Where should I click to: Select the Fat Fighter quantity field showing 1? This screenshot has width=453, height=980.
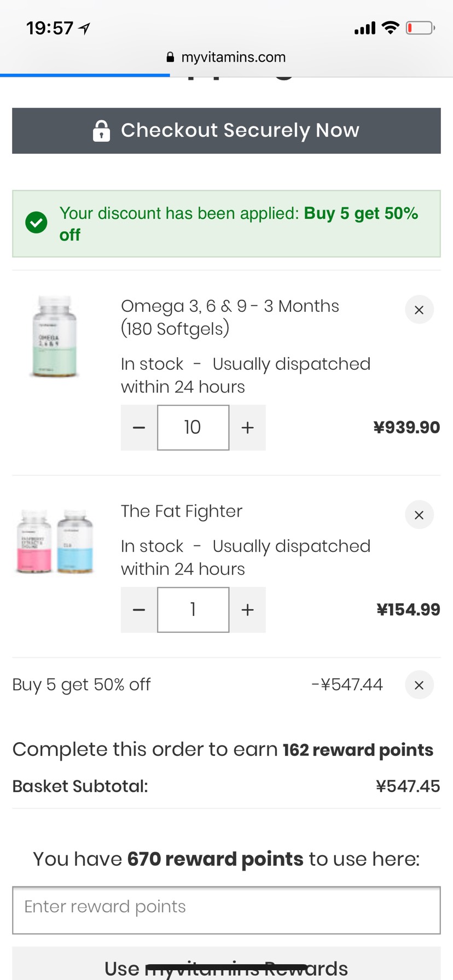193,610
